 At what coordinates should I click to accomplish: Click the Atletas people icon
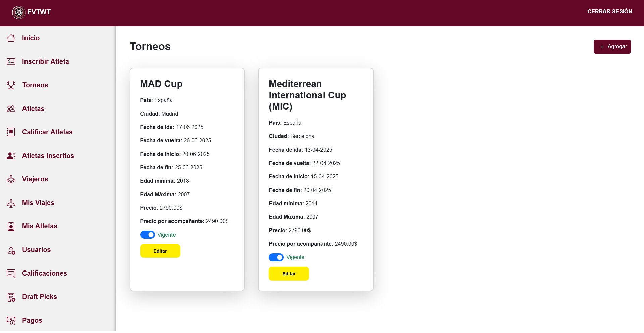tap(11, 109)
